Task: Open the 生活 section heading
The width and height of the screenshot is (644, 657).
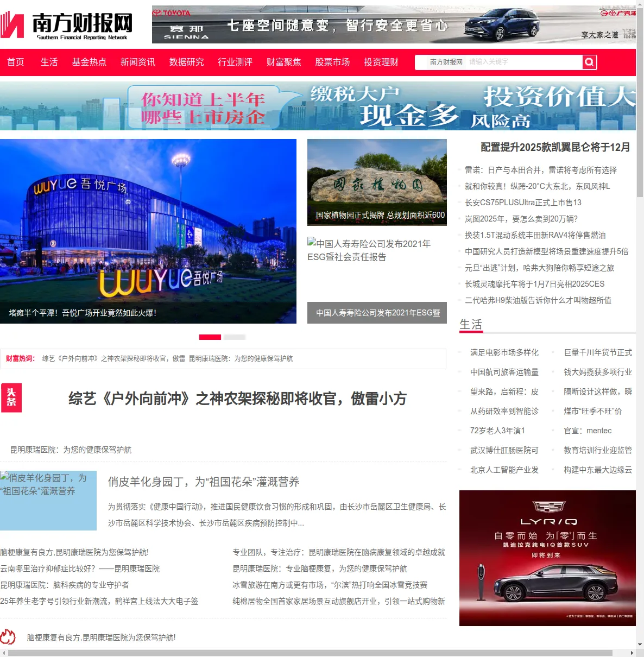Action: pyautogui.click(x=471, y=324)
